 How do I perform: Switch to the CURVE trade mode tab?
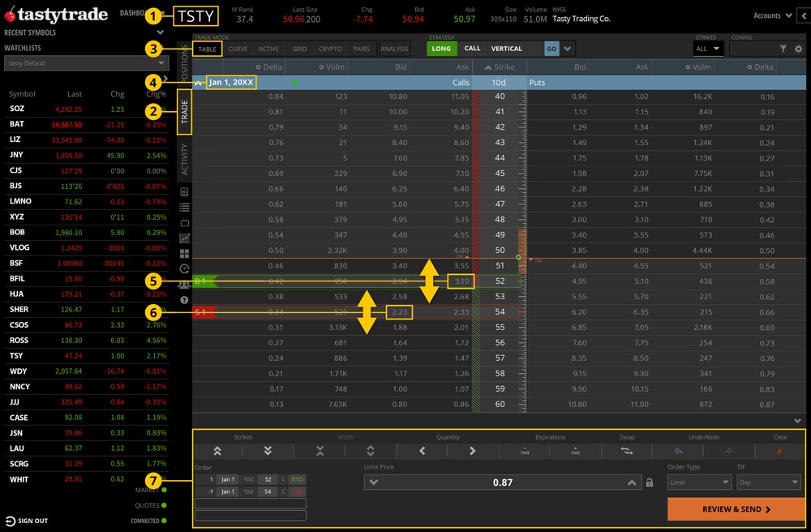pyautogui.click(x=238, y=48)
